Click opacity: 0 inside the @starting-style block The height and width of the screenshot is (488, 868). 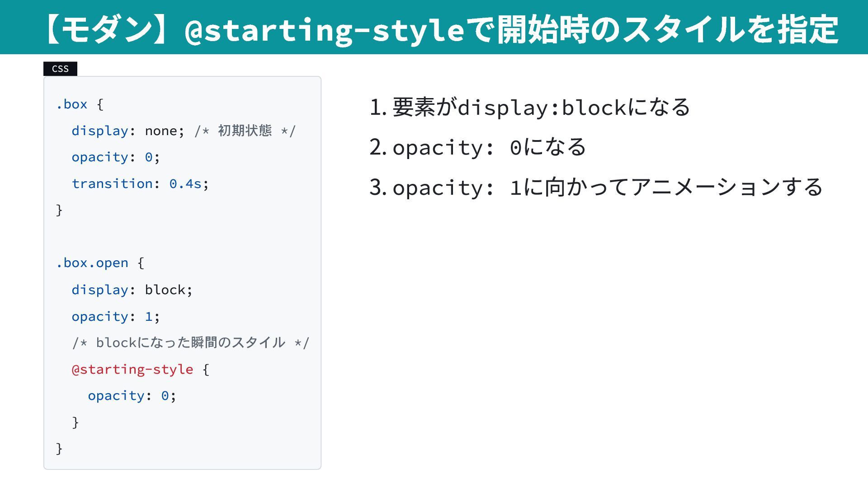point(132,396)
